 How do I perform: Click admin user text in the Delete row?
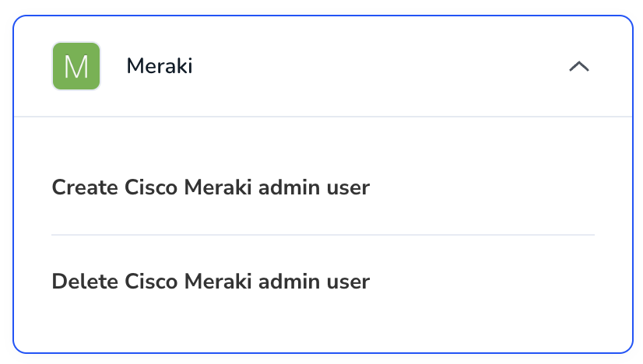click(x=314, y=282)
